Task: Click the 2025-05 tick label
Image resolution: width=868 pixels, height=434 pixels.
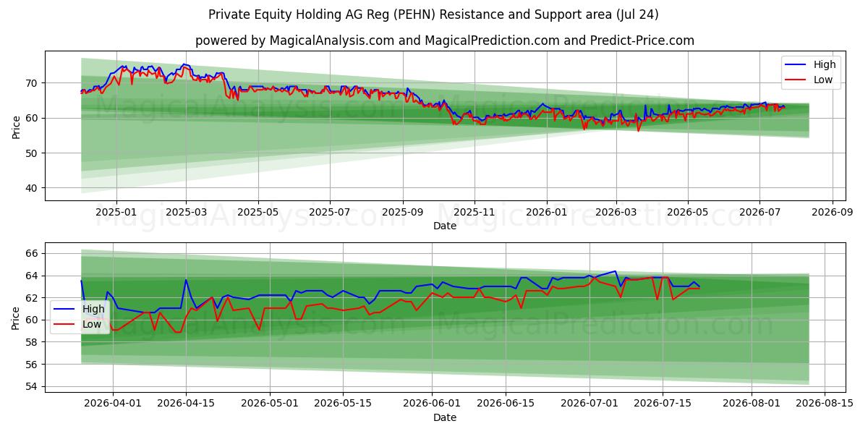Action: click(258, 212)
